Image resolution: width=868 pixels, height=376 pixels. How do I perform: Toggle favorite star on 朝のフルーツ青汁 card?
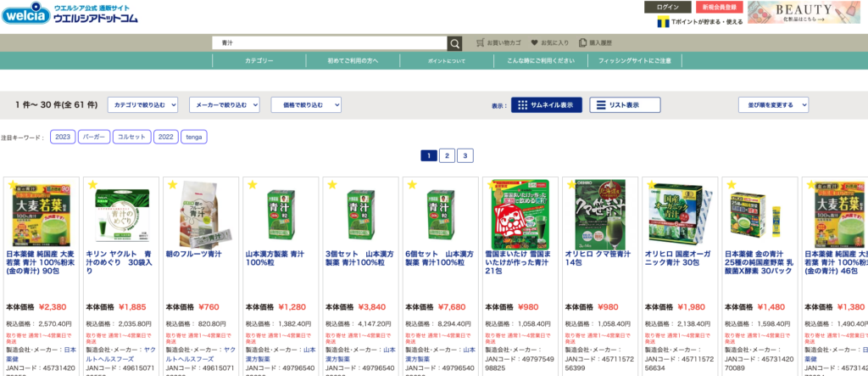click(x=172, y=185)
